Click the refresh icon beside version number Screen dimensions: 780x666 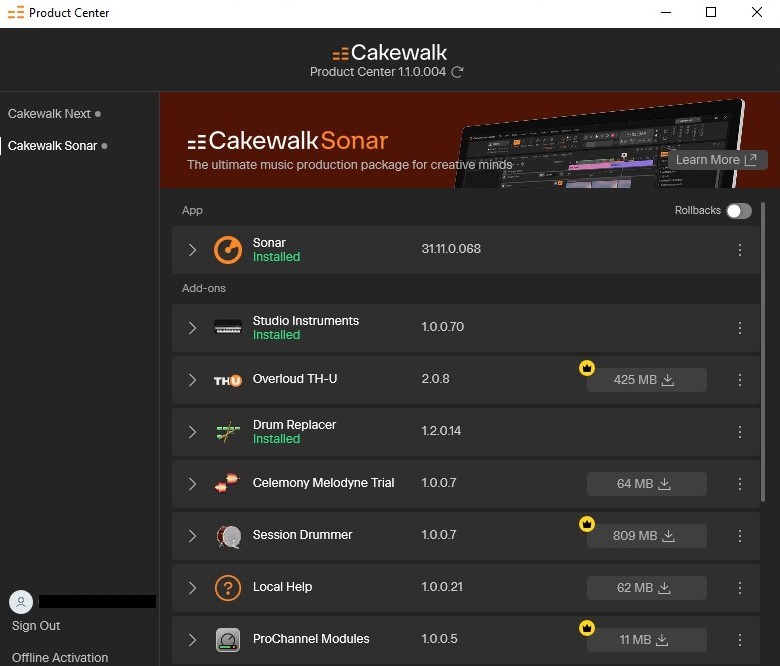click(x=457, y=72)
